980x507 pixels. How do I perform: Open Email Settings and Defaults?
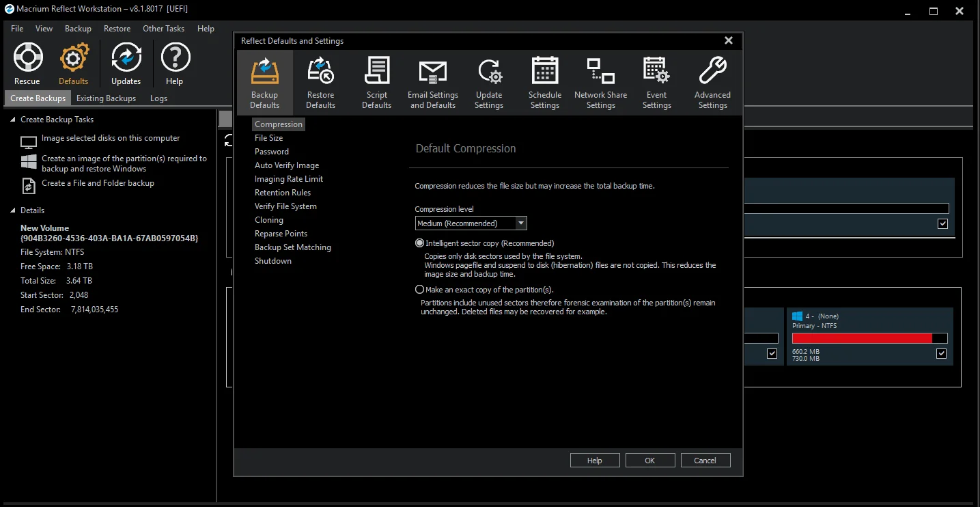point(432,72)
